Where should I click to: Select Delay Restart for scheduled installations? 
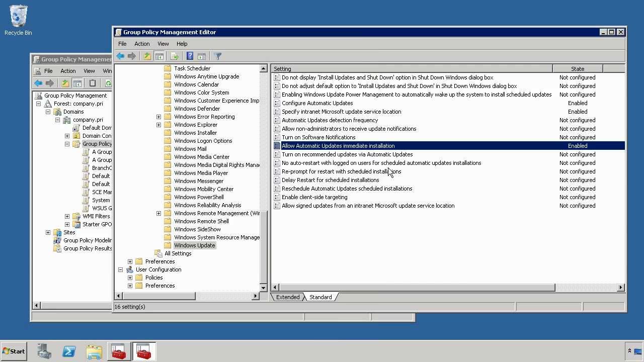tap(330, 180)
